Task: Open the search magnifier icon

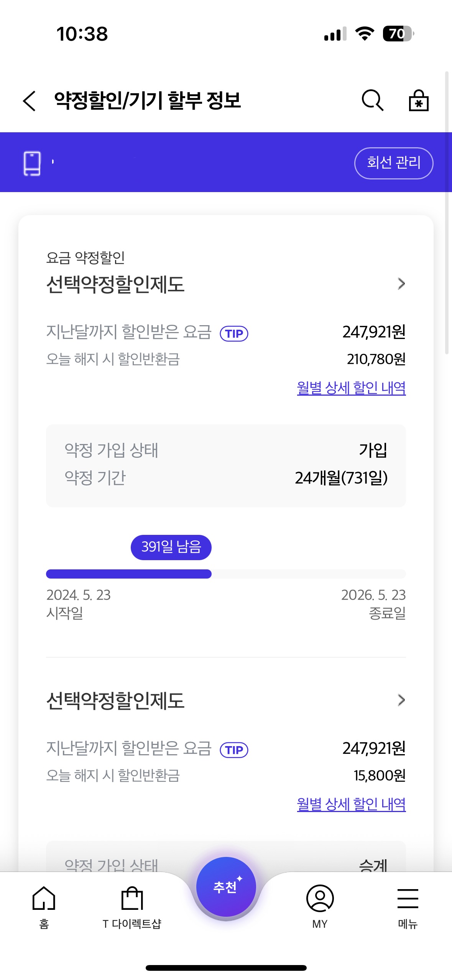Action: click(372, 100)
